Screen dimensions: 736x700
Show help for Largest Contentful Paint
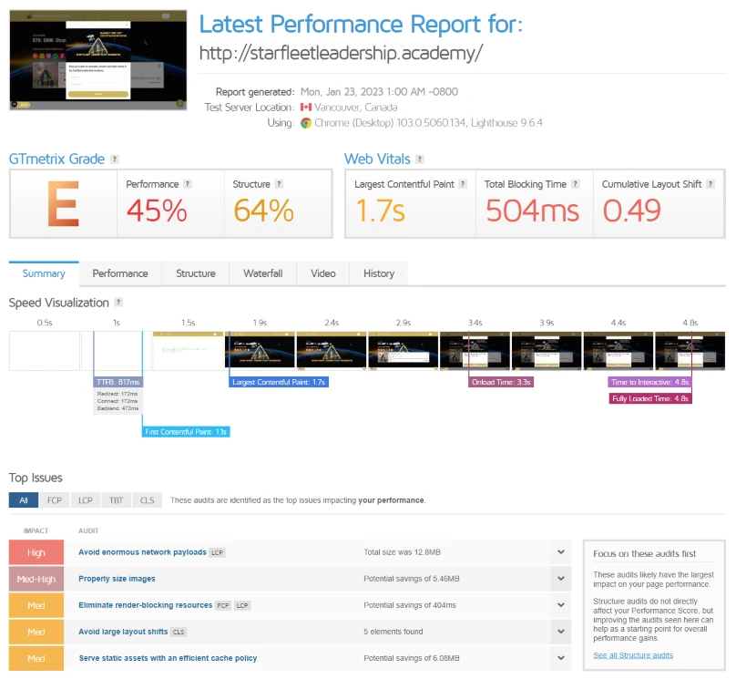click(464, 184)
